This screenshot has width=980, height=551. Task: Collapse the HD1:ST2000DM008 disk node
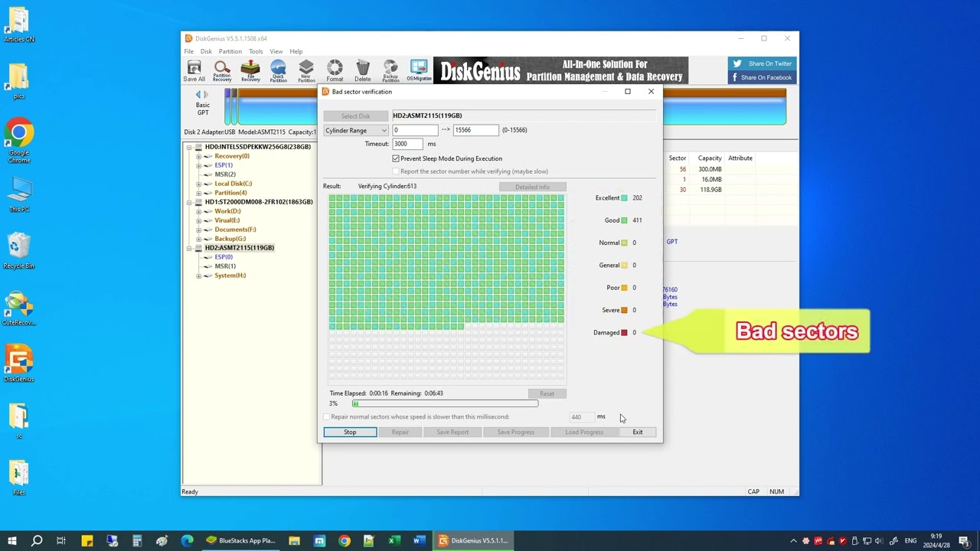[x=189, y=202]
